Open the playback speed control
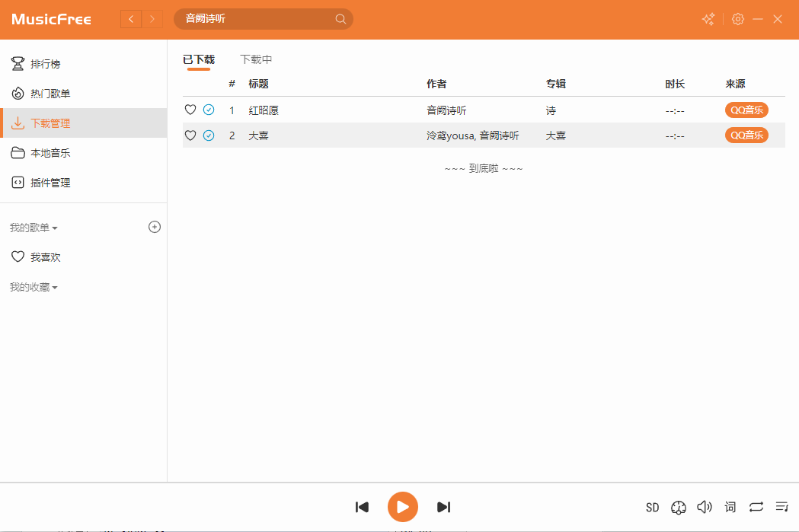 tap(678, 507)
